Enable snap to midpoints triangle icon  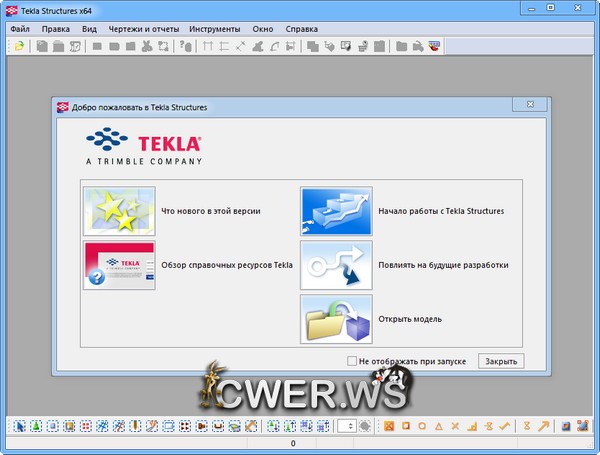(x=439, y=426)
